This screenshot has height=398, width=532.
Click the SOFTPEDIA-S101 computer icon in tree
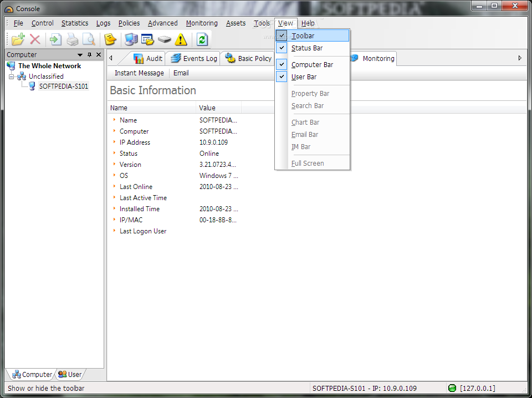pyautogui.click(x=32, y=86)
